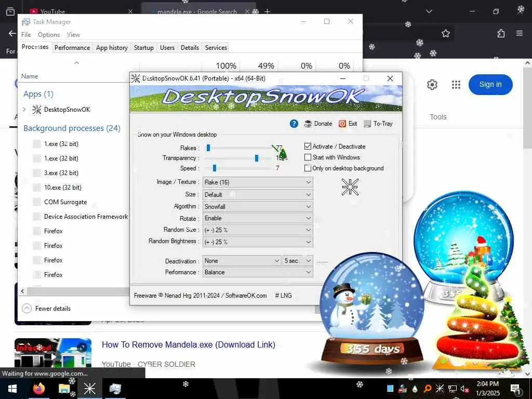Click the Donate coffee cup icon
This screenshot has height=399, width=532.
coord(308,124)
